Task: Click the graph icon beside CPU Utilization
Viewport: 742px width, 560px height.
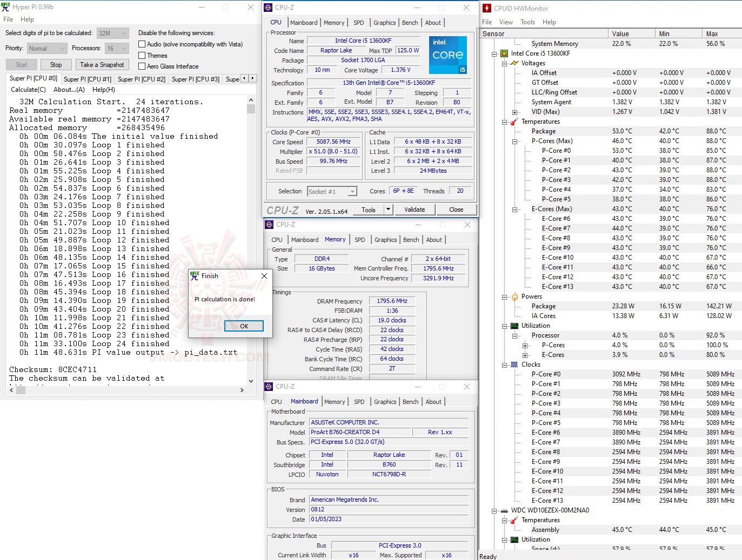Action: click(x=514, y=326)
